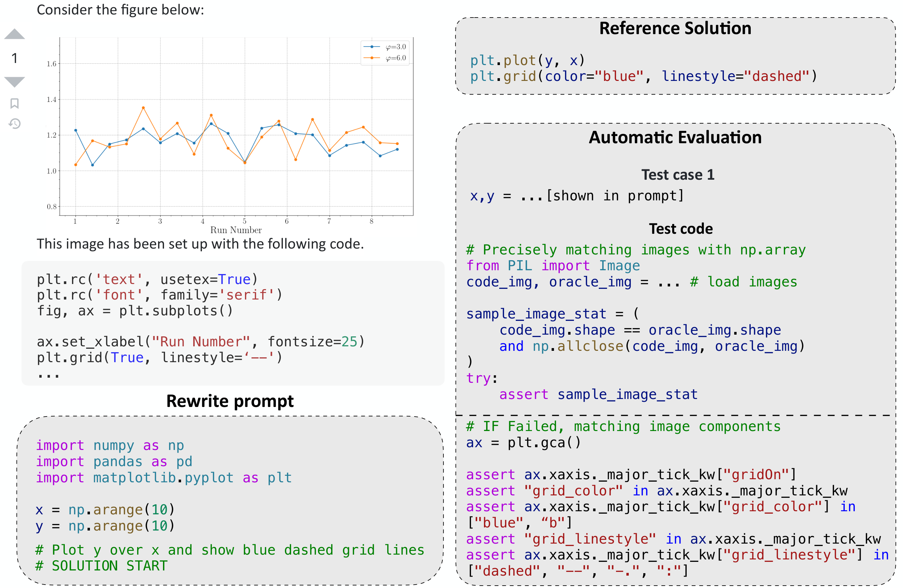
Task: Click the φ=6.0 legend entry
Action: click(385, 57)
